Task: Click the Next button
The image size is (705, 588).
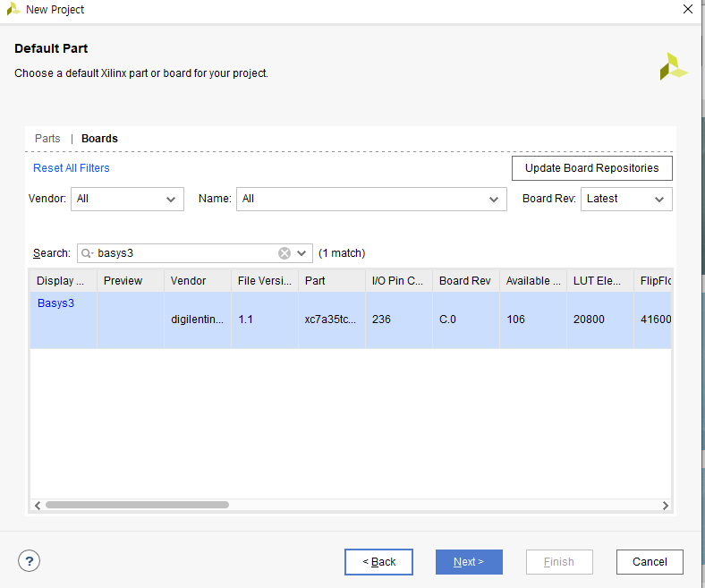Action: [469, 562]
